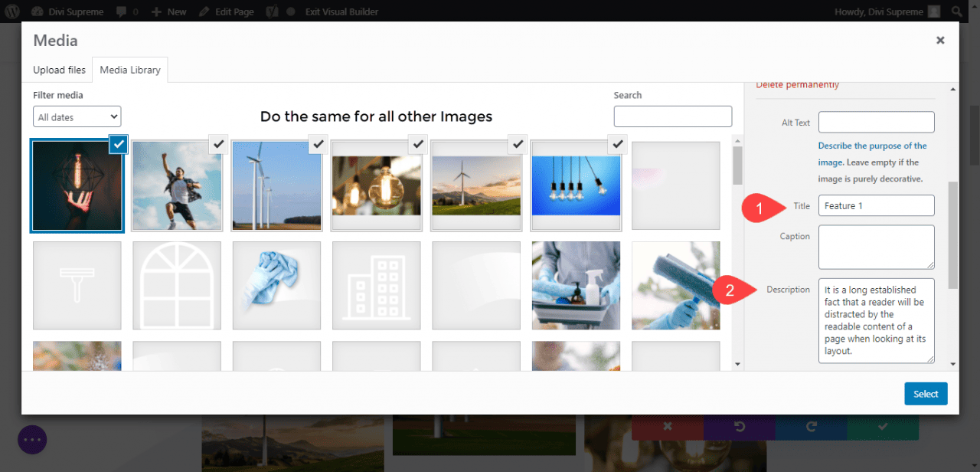980x472 pixels.
Task: Deselect the checkbox on the hand-lamp image
Action: point(117,144)
